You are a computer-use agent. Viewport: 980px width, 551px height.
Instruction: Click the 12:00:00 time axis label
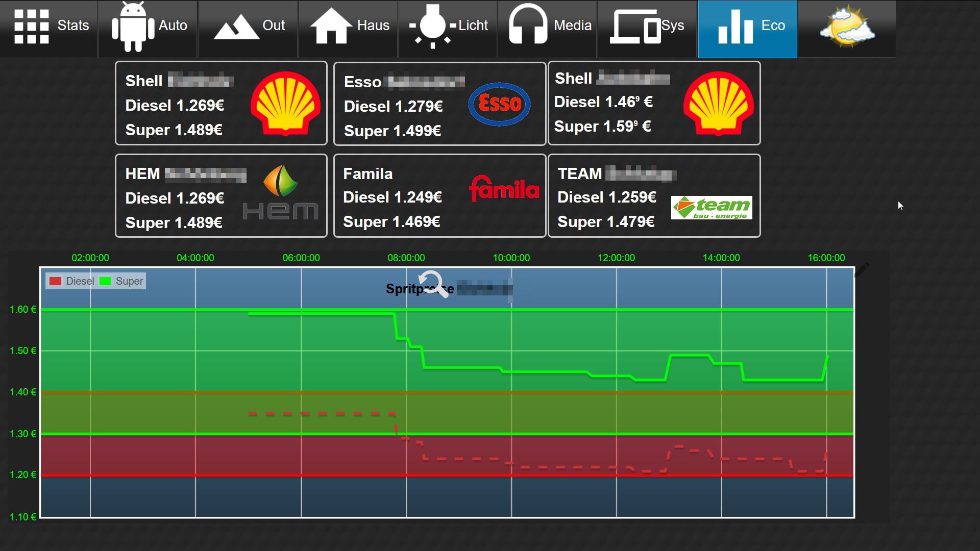[616, 258]
